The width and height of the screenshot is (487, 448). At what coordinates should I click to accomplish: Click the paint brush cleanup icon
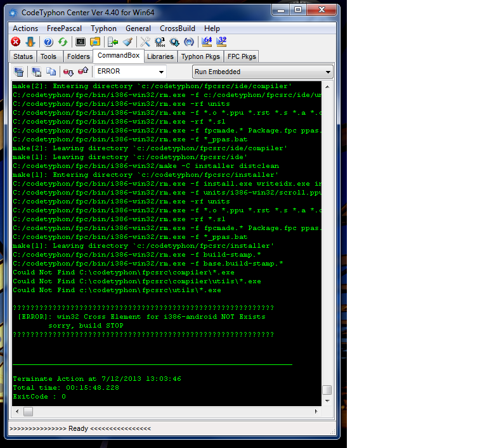point(127,42)
